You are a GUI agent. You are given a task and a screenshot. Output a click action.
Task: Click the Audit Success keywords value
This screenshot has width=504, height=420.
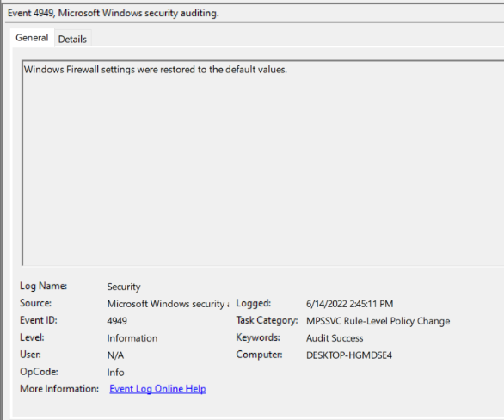point(335,338)
